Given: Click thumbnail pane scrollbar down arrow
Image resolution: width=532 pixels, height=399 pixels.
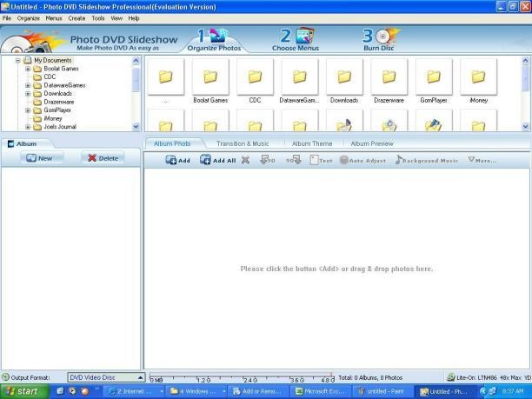Looking at the screenshot, I should pyautogui.click(x=525, y=127).
